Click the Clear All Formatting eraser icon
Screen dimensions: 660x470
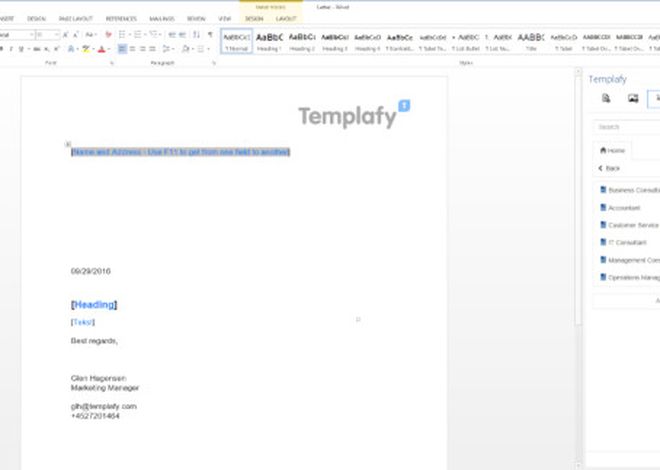(x=109, y=35)
